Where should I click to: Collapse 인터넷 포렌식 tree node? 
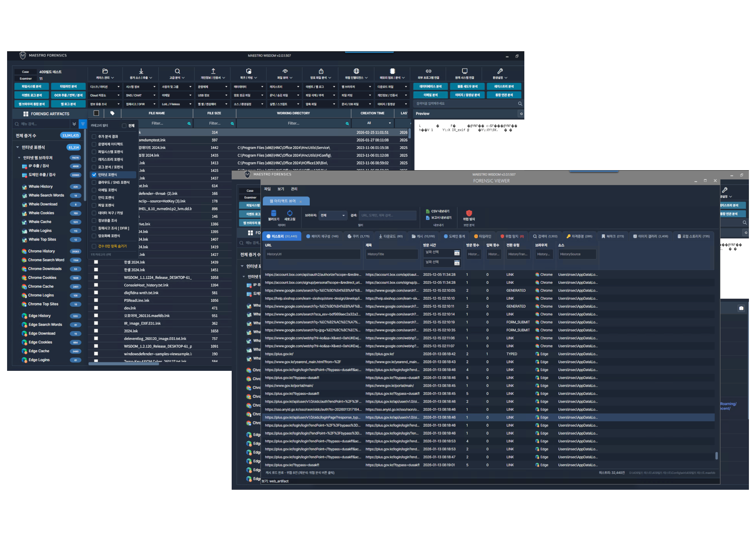coord(18,148)
